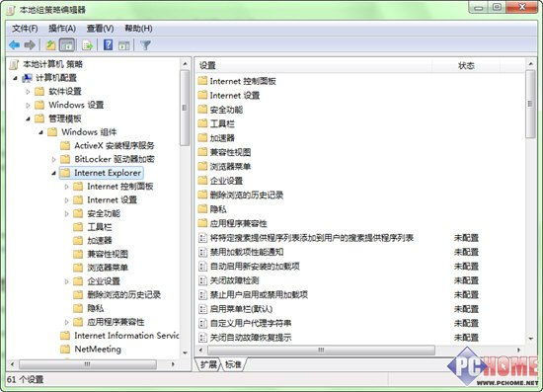Open 浏览器菜单 folder in right list
Image resolution: width=543 pixels, height=392 pixels.
tap(230, 167)
